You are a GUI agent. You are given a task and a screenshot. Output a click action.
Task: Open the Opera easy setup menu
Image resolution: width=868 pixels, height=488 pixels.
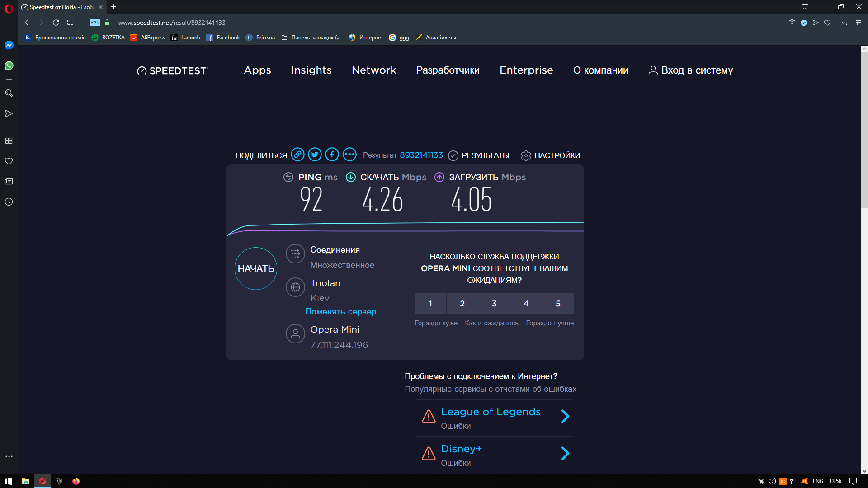[x=858, y=23]
